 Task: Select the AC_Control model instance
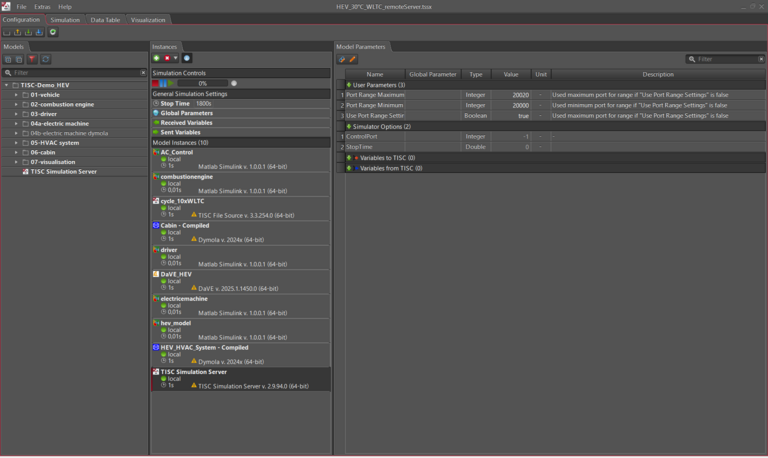(177, 153)
